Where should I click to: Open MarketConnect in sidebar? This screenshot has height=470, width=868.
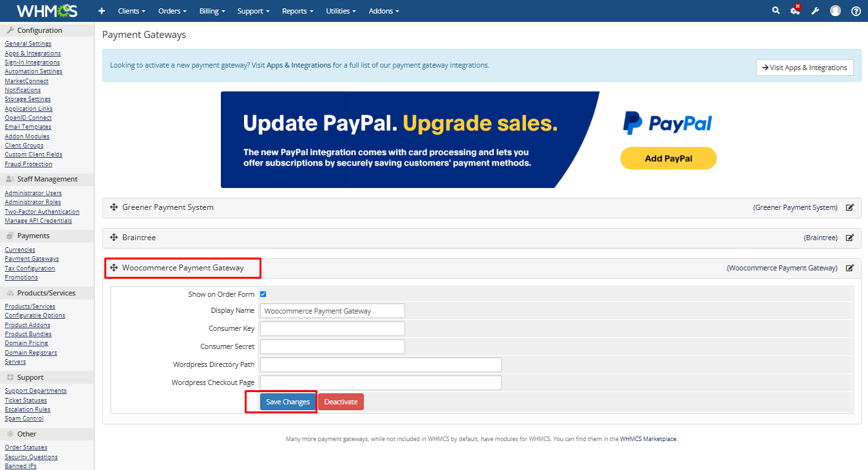point(27,81)
